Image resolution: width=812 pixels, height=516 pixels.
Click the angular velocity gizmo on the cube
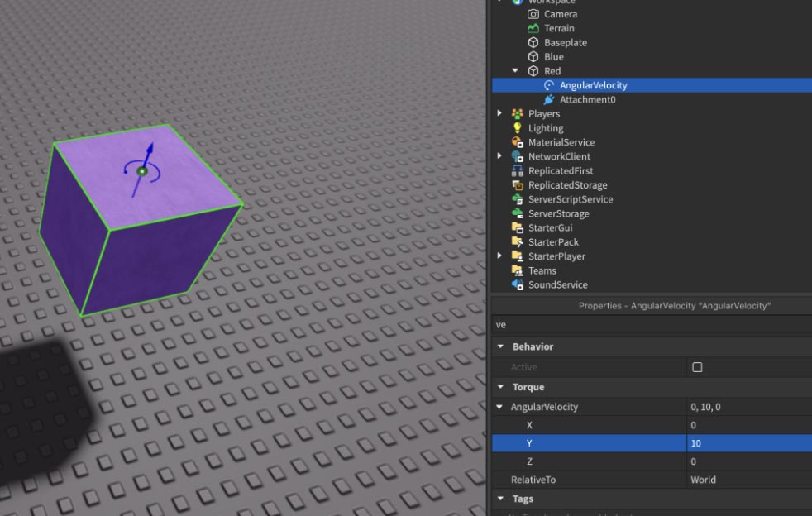pyautogui.click(x=142, y=170)
